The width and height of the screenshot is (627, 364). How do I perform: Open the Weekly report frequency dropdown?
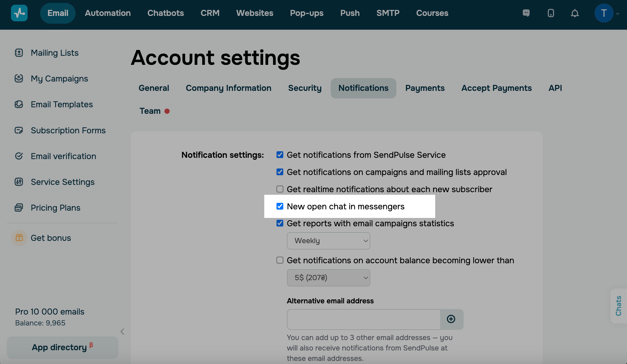coord(328,241)
